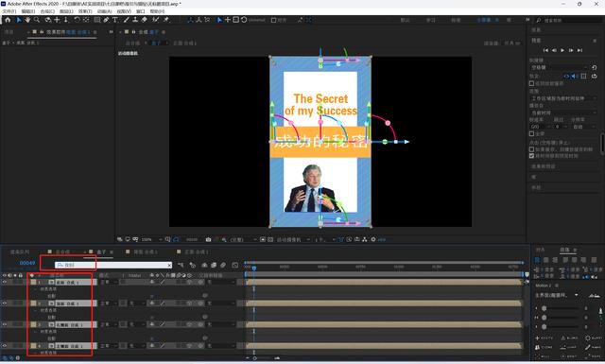Toggle include video eye in Preview panel
Viewport: 605px width, 364px height.
pyautogui.click(x=566, y=77)
